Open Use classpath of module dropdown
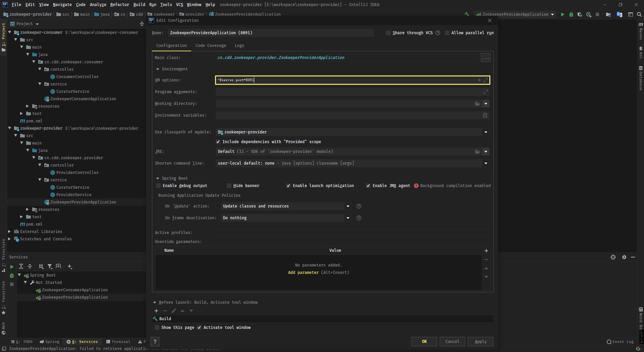The image size is (644, 352). (486, 132)
